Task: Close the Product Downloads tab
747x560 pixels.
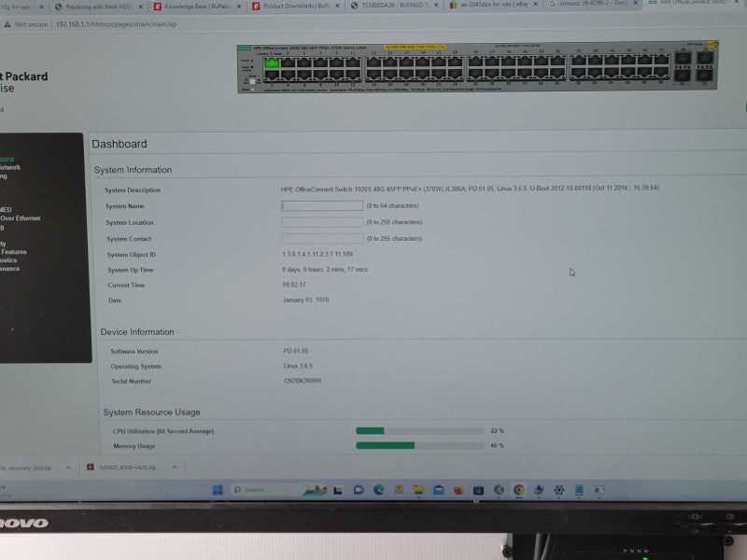Action: tap(337, 6)
